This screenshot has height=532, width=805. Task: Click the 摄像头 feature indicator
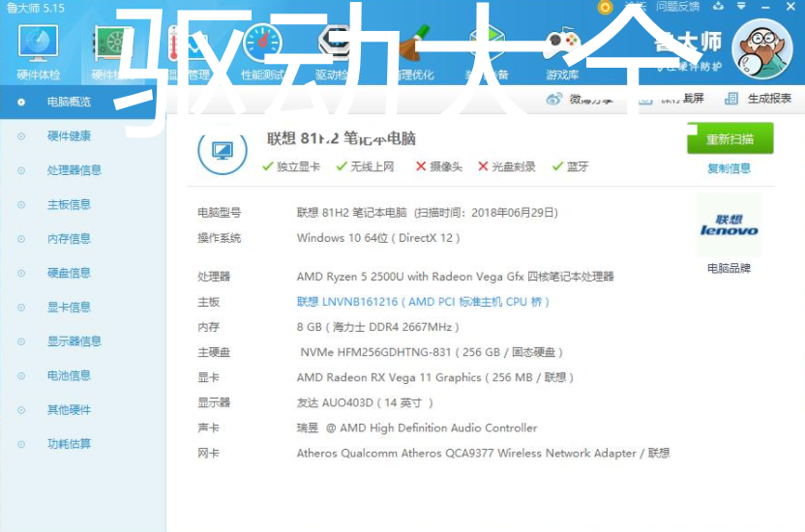pyautogui.click(x=439, y=166)
